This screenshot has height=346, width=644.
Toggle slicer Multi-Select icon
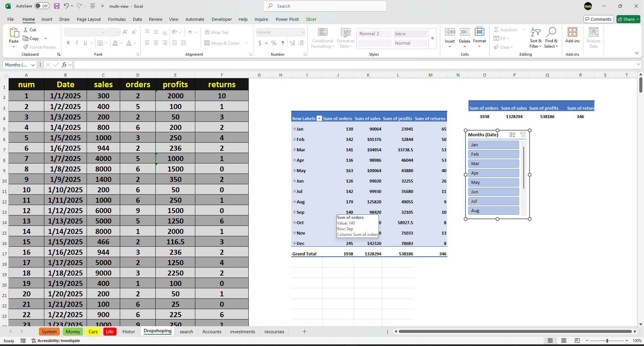tap(512, 135)
